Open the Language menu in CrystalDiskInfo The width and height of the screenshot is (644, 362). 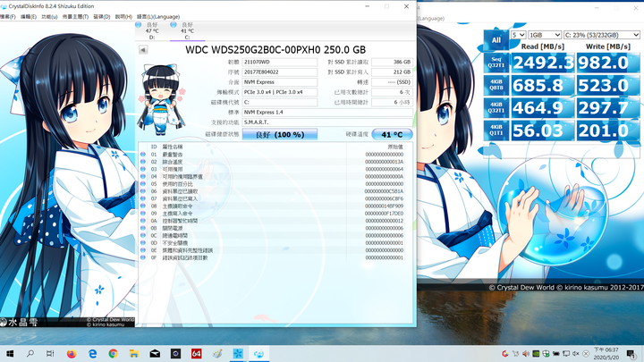[158, 17]
